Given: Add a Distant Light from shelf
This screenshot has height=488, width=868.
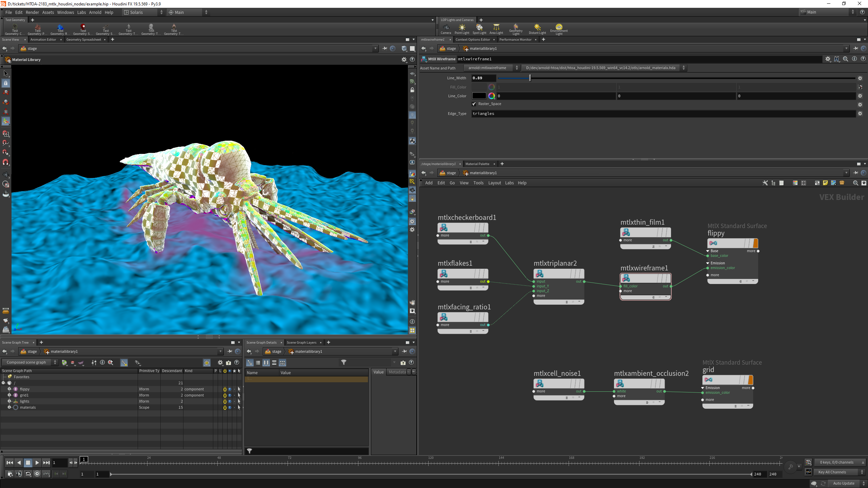Looking at the screenshot, I should [x=537, y=28].
